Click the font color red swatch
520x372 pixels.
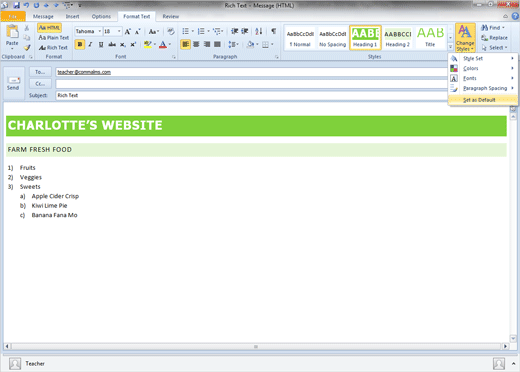click(x=163, y=44)
